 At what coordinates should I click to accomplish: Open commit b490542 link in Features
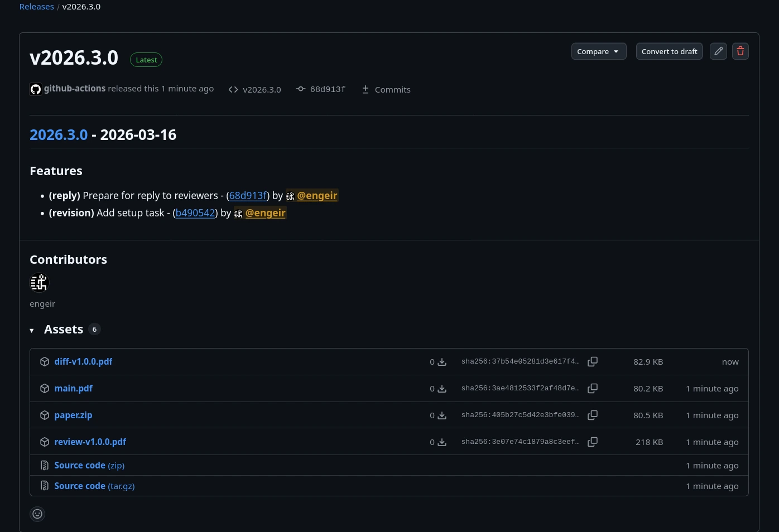pos(195,213)
